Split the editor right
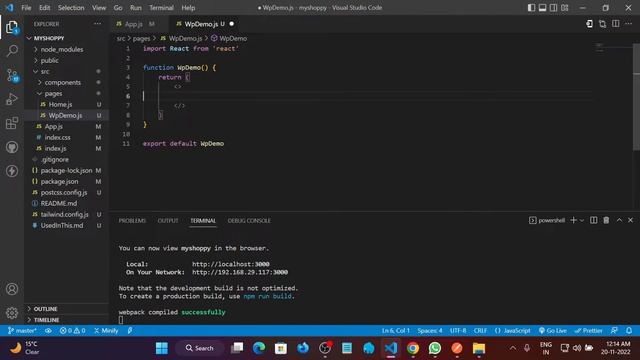Screen dimensions: 640x360 [616, 24]
